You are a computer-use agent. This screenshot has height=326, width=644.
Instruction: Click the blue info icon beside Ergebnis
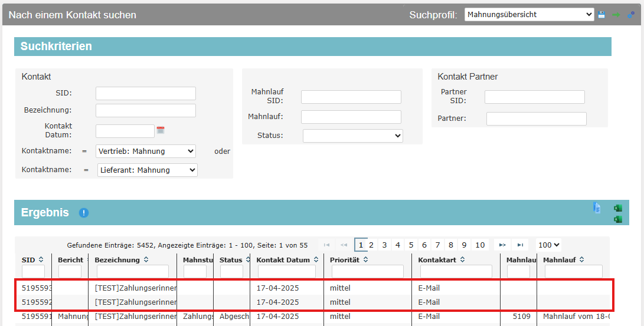84,213
